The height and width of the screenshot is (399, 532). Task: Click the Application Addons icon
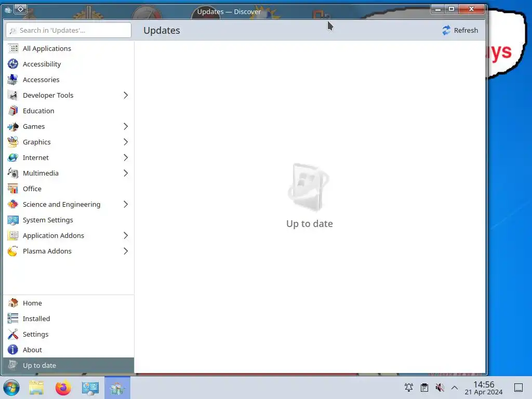coord(13,236)
